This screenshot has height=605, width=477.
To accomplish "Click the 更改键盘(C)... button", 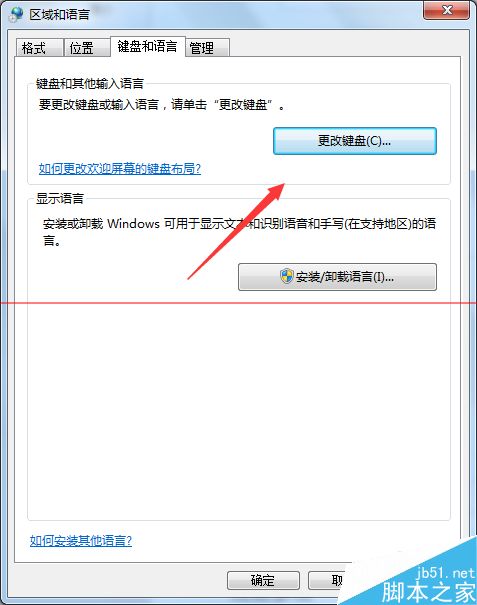I will click(x=355, y=141).
